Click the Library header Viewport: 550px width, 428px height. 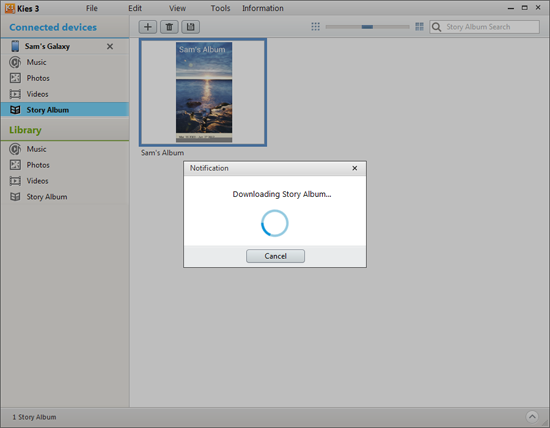pyautogui.click(x=25, y=130)
